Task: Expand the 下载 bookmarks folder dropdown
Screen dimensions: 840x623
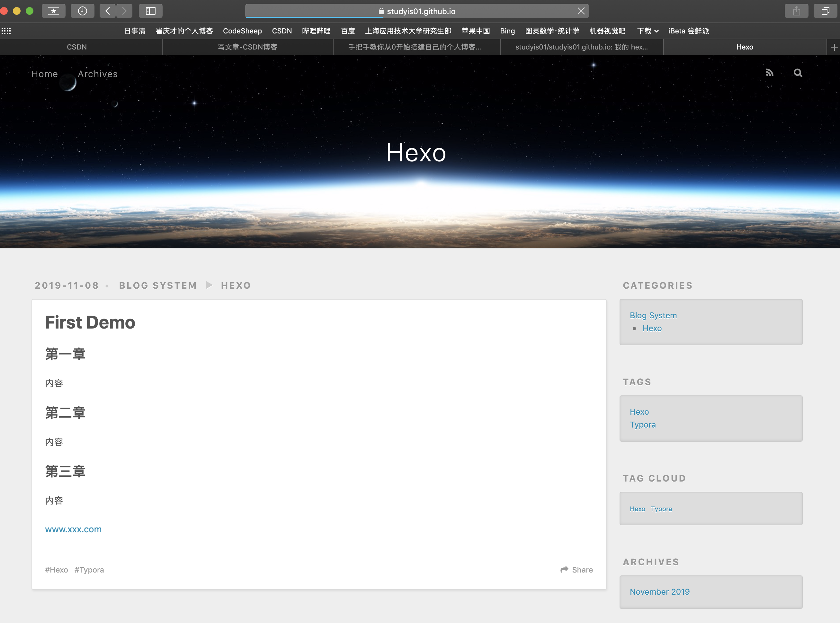Action: click(647, 31)
